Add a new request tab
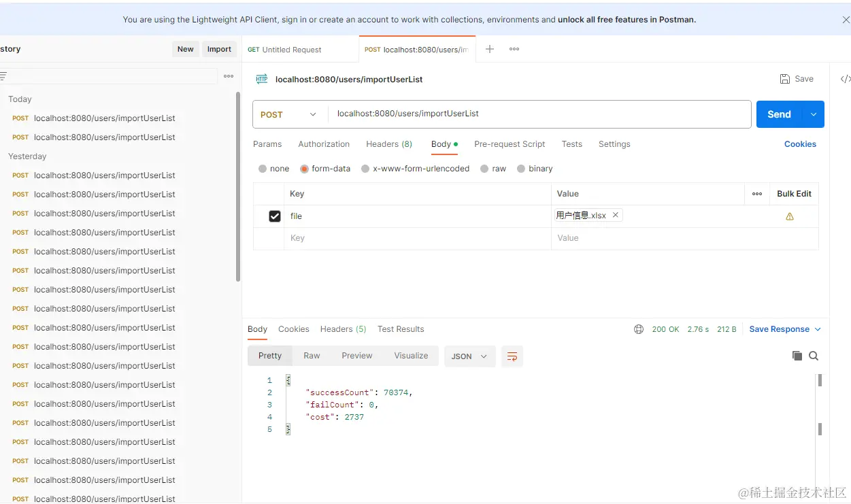 coord(489,49)
